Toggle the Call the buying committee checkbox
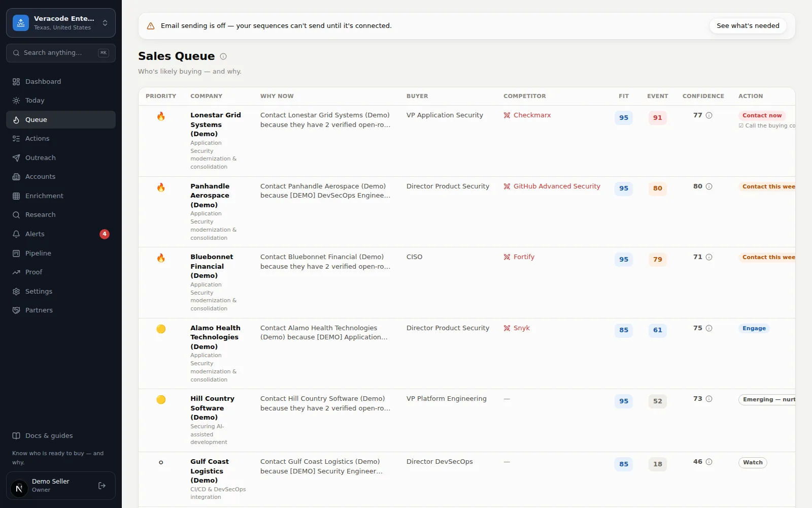The width and height of the screenshot is (812, 508). (741, 125)
